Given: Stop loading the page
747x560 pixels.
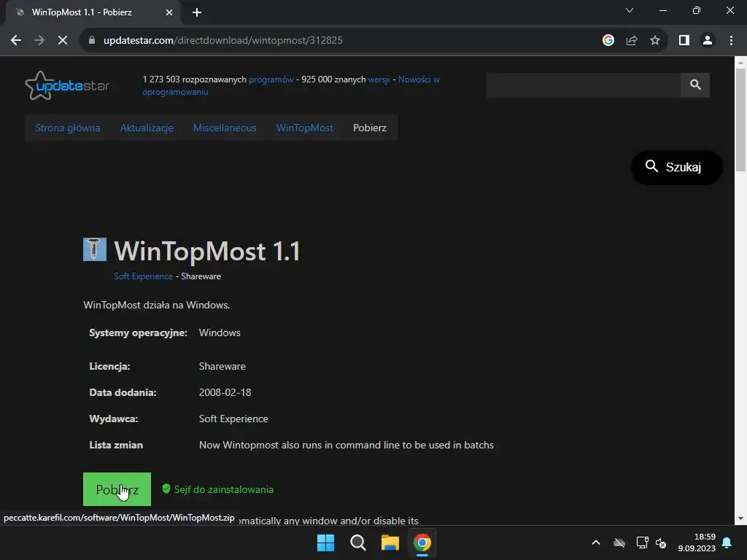Looking at the screenshot, I should 63,41.
